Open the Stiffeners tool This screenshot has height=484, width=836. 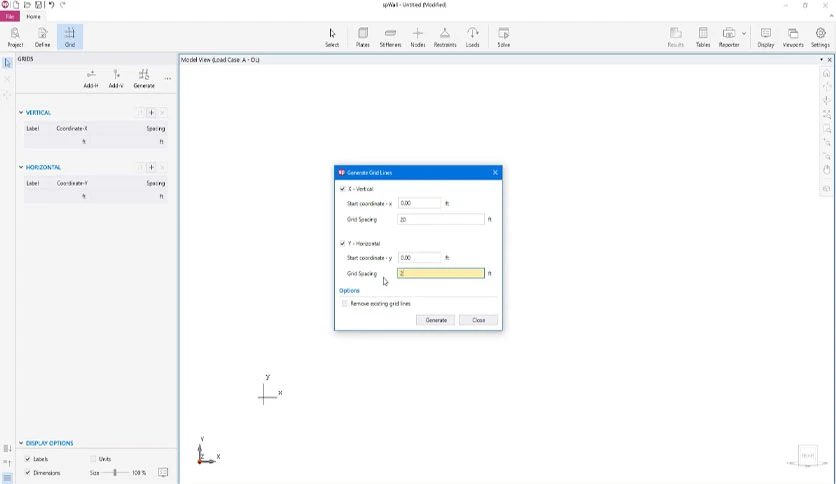click(390, 37)
